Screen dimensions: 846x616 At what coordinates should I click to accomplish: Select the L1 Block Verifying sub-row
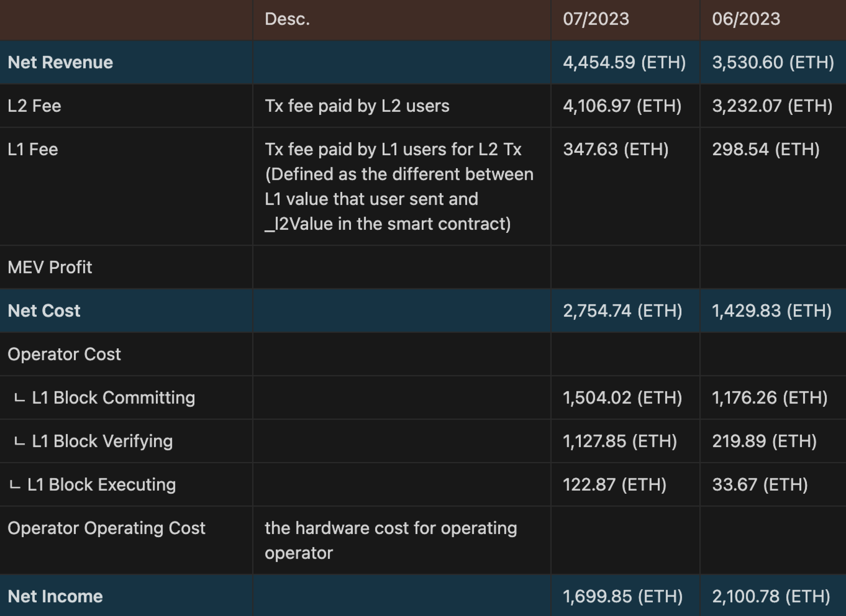[102, 441]
